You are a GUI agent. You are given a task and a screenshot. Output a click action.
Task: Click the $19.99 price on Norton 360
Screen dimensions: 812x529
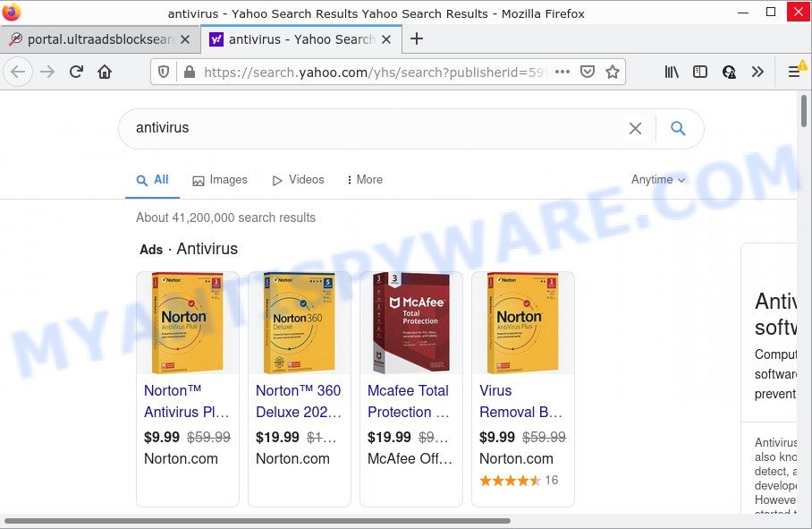coord(277,438)
